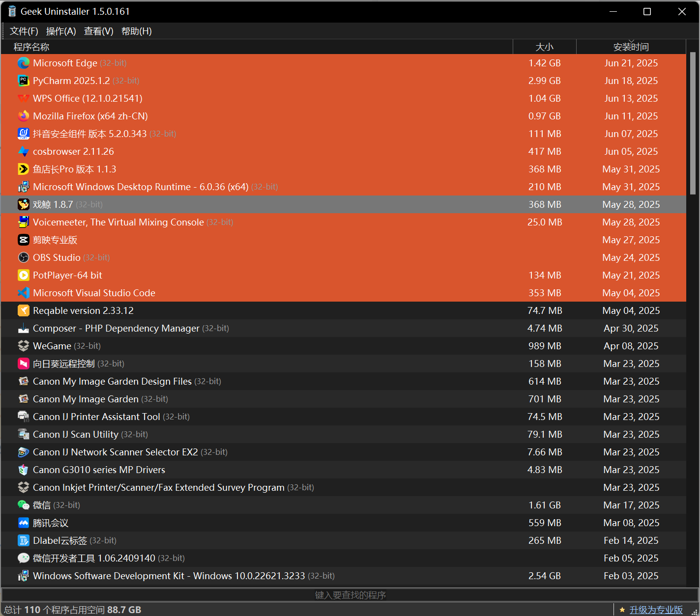Click the WPS Office icon

point(24,98)
